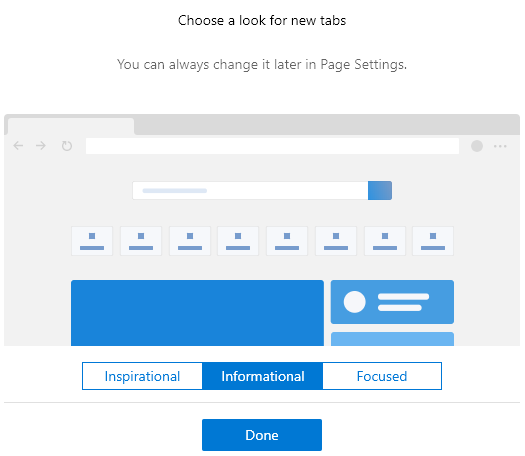Viewport: 525px width, 456px height.
Task: Click the light blue card at bottom right
Action: [x=392, y=339]
